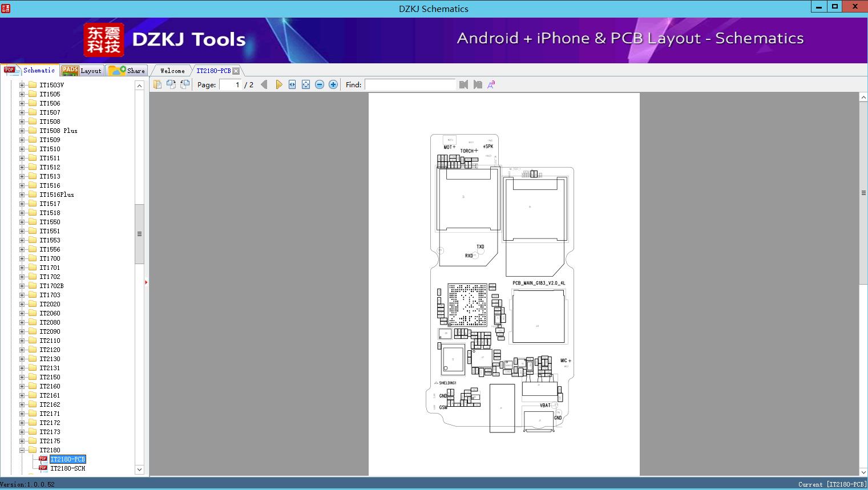Click the next page arrow
Viewport: 868px width, 490px height.
[x=278, y=84]
